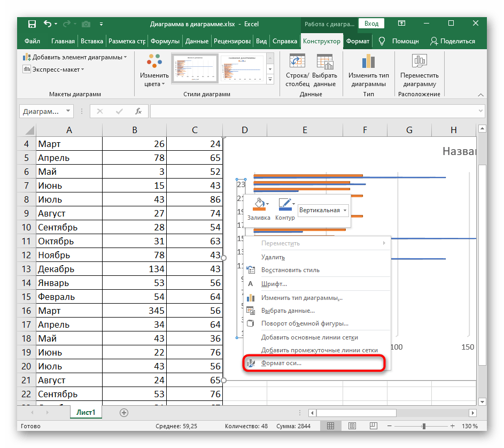Select the Лист1 sheet tab
The width and height of the screenshot is (504, 448).
click(x=86, y=412)
